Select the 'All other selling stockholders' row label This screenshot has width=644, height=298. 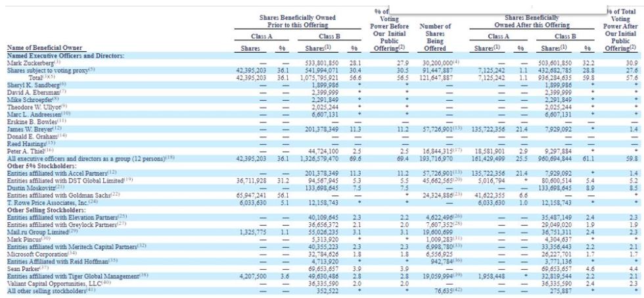[47, 290]
